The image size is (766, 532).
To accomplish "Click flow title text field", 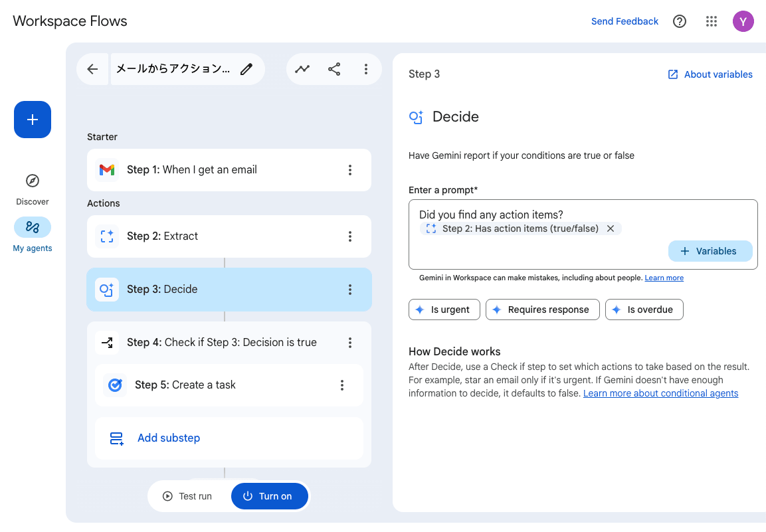I will tap(173, 69).
